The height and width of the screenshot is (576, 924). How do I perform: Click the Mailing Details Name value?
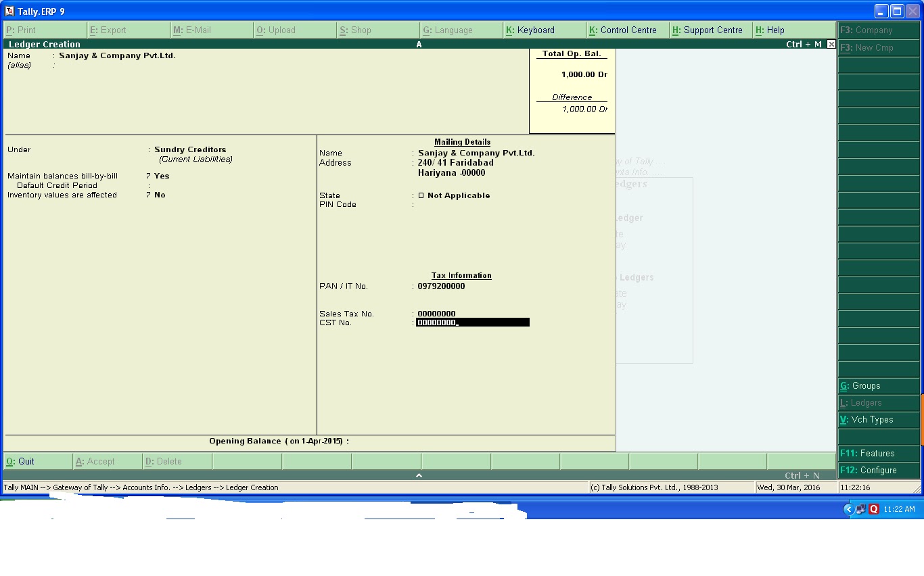476,153
